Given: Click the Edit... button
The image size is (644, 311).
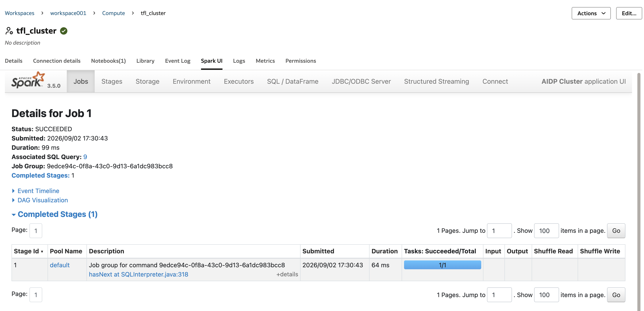Looking at the screenshot, I should [x=629, y=13].
